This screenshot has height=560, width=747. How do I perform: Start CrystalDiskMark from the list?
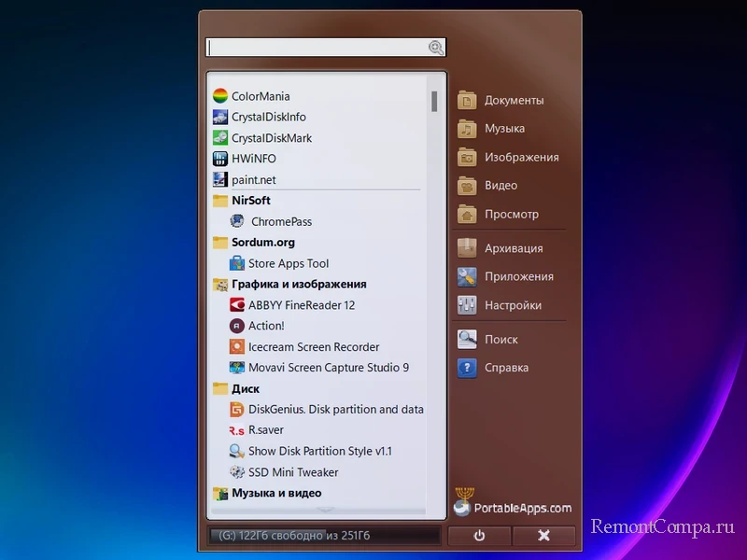click(271, 138)
